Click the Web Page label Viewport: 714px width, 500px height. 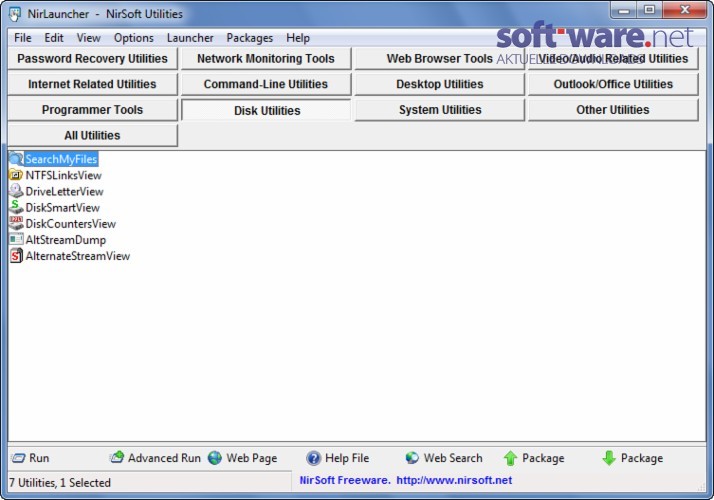pyautogui.click(x=251, y=458)
